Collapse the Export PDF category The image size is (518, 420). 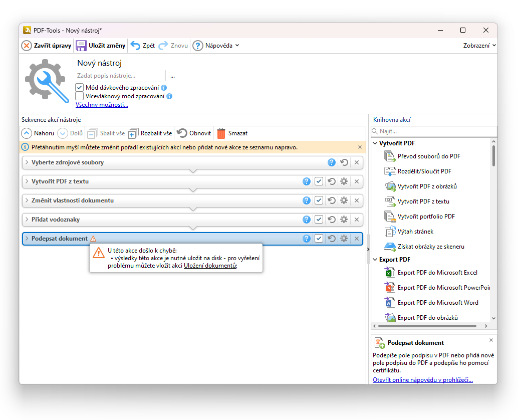[x=375, y=260]
